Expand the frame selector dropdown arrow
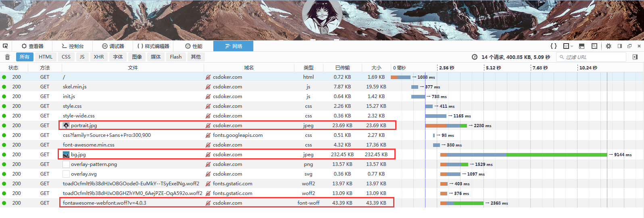Screen dimensions: 644x218 tap(572, 46)
